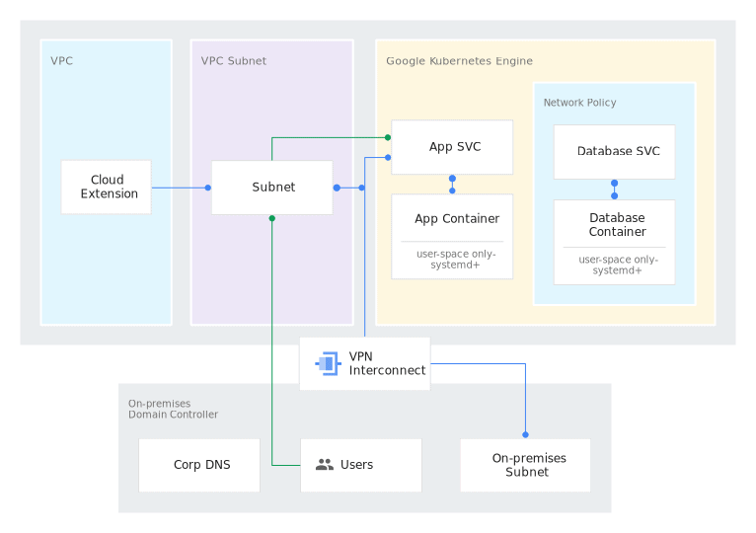Click the Network Policy label
The width and height of the screenshot is (756, 533).
pos(579,103)
